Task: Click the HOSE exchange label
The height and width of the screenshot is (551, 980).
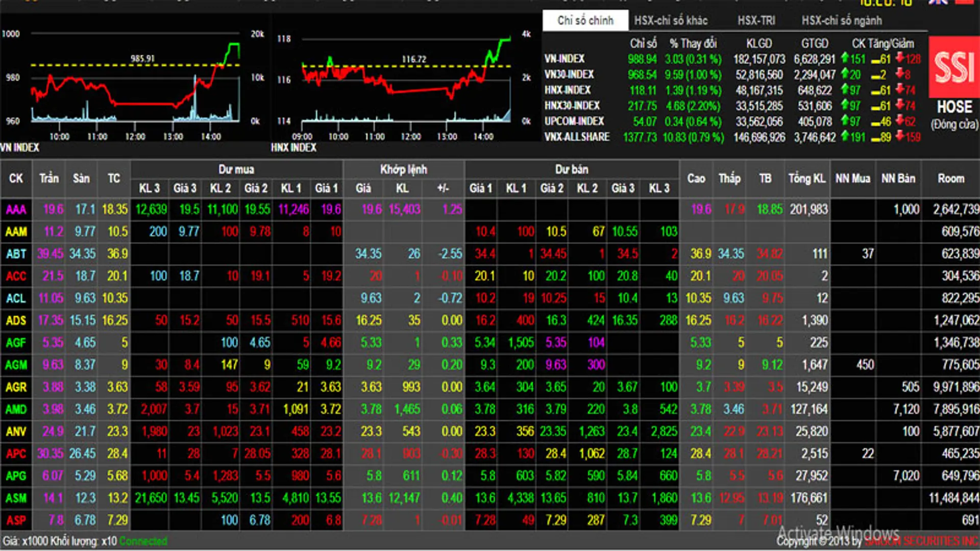Action: coord(954,107)
